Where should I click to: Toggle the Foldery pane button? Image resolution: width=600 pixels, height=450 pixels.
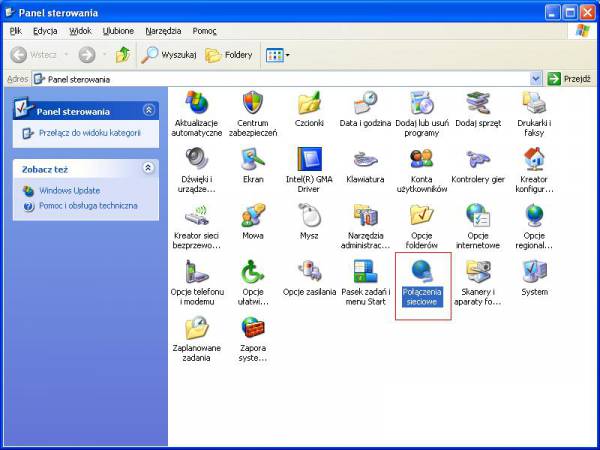(x=229, y=55)
